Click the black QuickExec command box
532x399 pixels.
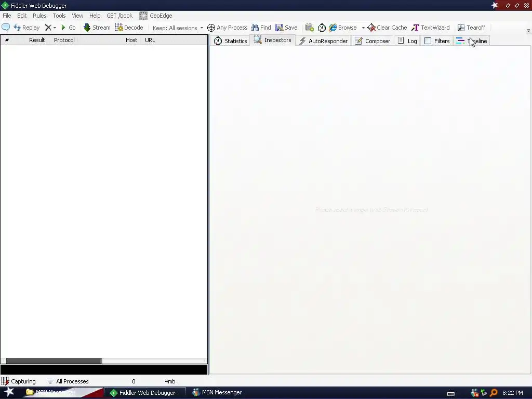point(104,369)
